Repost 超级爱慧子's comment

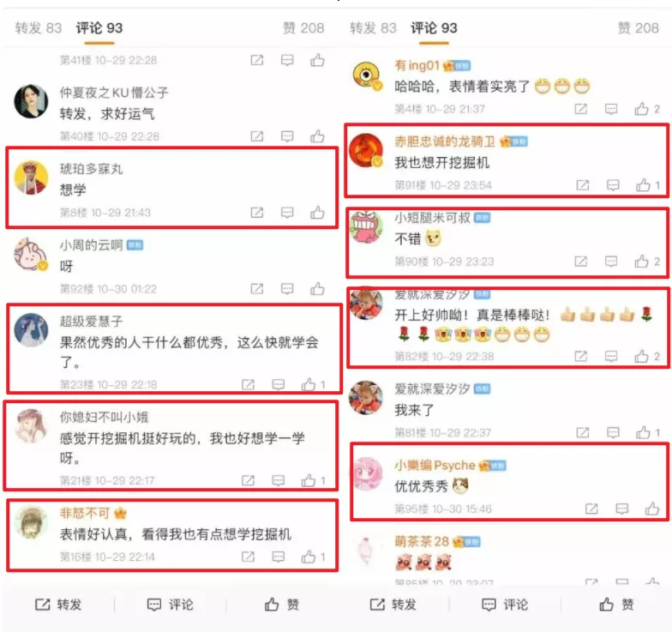249,384
